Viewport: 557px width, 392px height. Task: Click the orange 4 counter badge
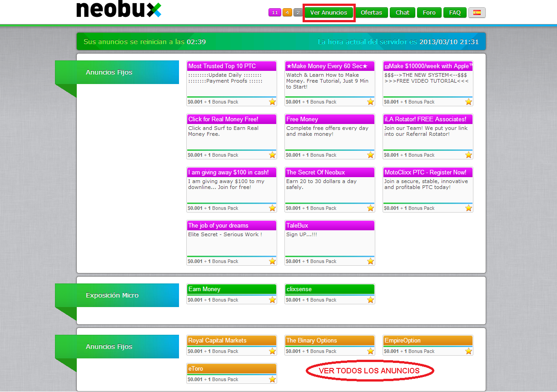287,13
